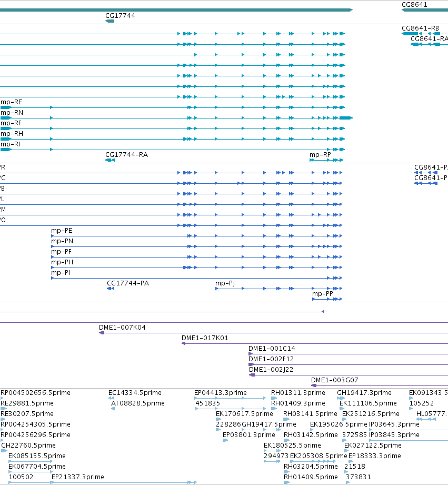This screenshot has width=448, height=485.
Task: Click the 100502 feature label
Action: click(21, 477)
